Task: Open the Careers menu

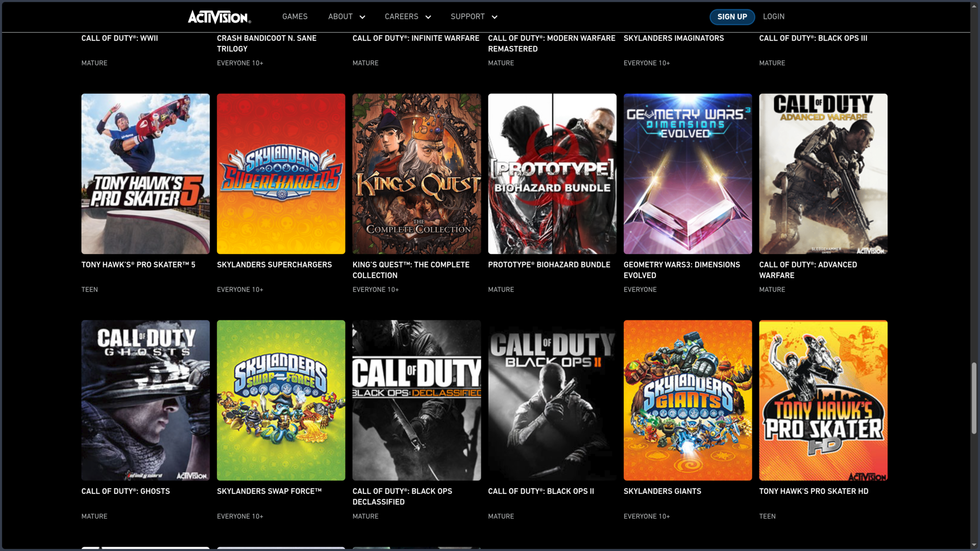Action: (401, 17)
